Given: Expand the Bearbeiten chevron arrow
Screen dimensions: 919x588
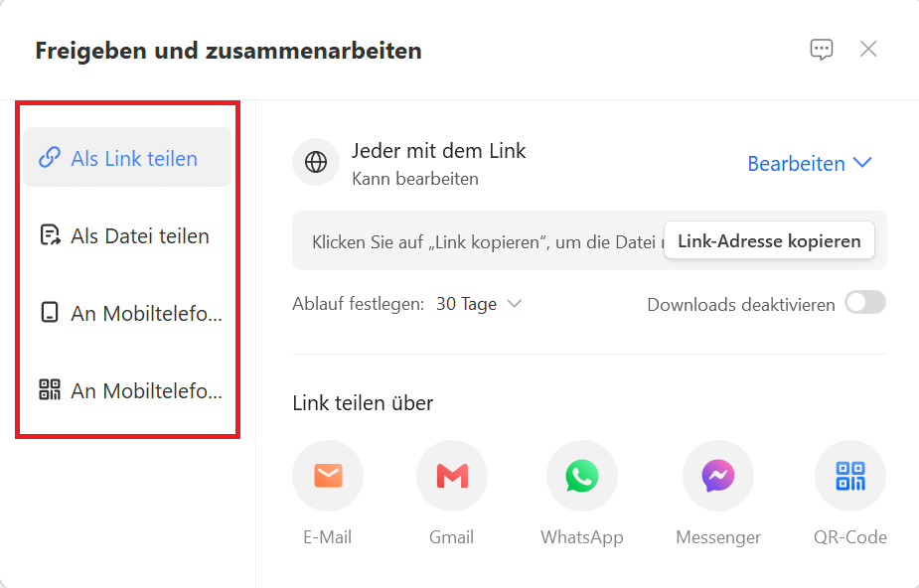Looking at the screenshot, I should [x=862, y=163].
